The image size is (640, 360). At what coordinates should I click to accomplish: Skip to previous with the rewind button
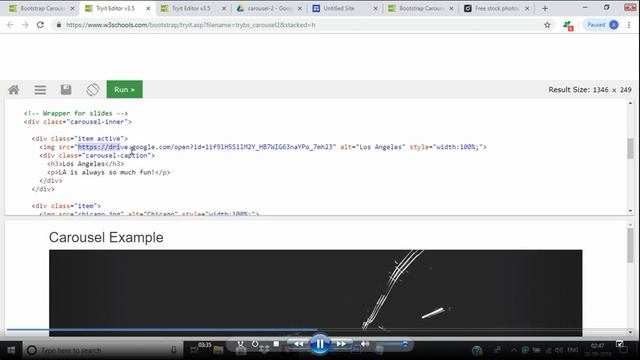(299, 344)
